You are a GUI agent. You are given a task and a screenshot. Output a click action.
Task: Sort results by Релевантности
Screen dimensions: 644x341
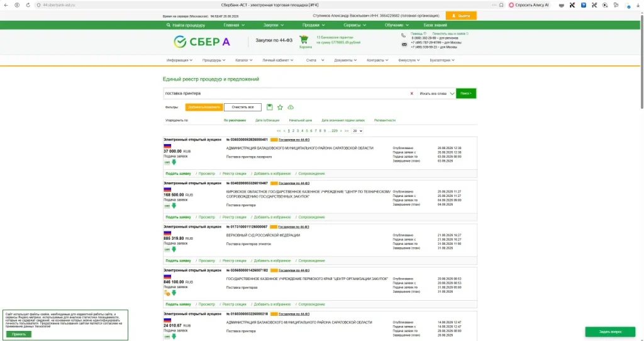385,120
